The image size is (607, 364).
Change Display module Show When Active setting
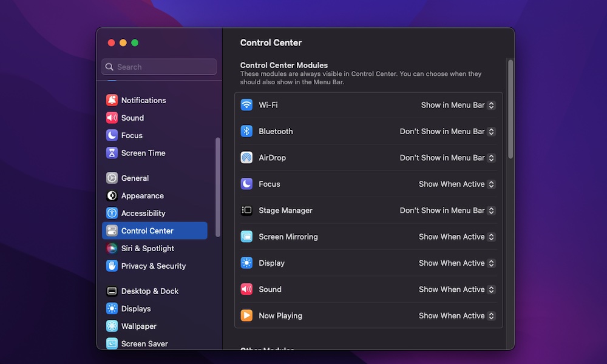click(457, 263)
